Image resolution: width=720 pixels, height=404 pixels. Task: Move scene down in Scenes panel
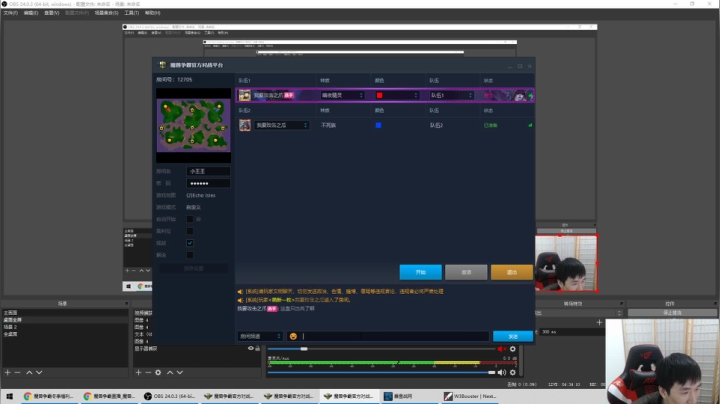coord(39,372)
